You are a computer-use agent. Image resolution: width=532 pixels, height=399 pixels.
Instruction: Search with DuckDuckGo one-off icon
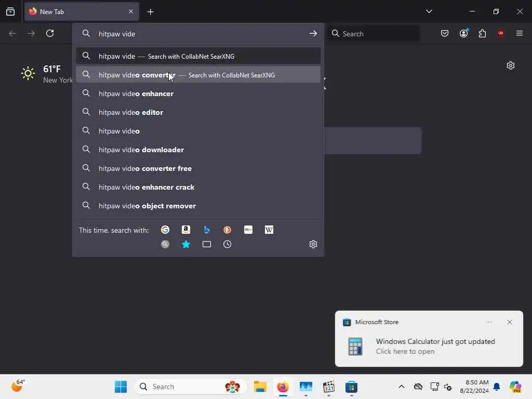(228, 230)
